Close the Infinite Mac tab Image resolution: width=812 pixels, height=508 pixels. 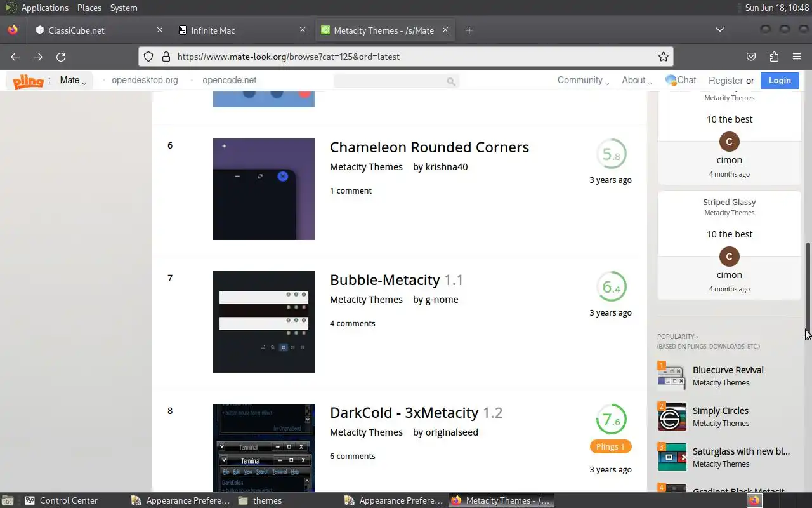click(x=303, y=30)
